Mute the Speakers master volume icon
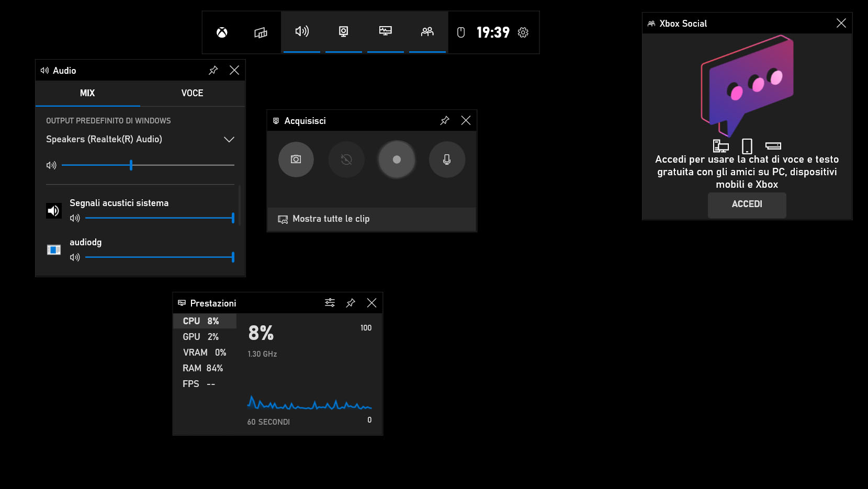 tap(51, 165)
